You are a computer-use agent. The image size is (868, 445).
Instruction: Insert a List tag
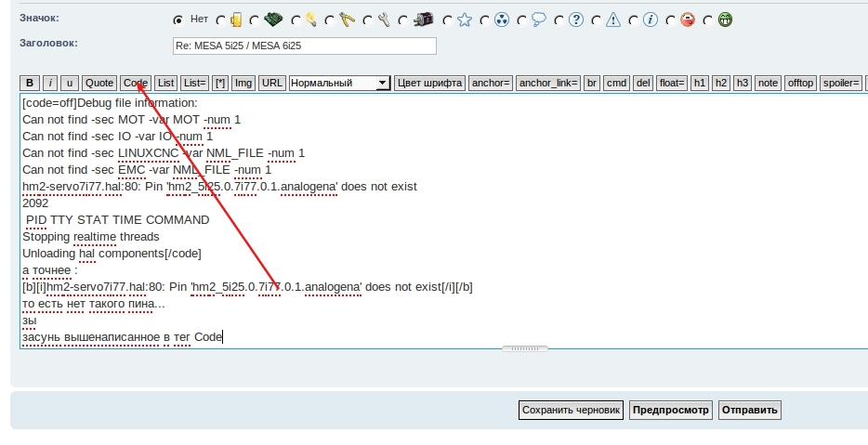point(165,83)
